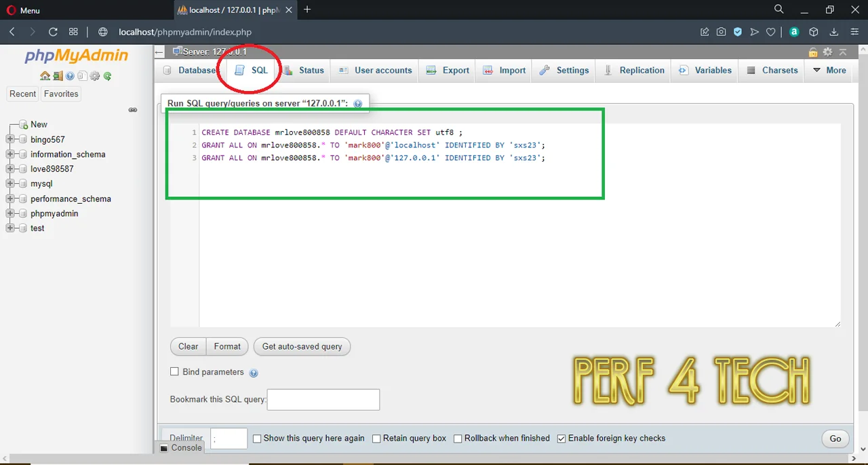Toggle the Retain query box checkbox
The image size is (868, 465).
coord(376,439)
